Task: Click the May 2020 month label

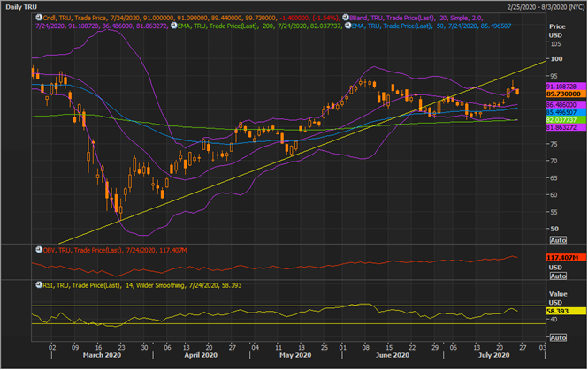Action: 295,355
